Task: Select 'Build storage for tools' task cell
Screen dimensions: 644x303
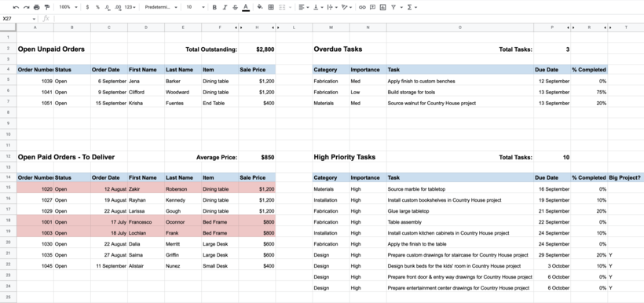Action: pyautogui.click(x=460, y=93)
